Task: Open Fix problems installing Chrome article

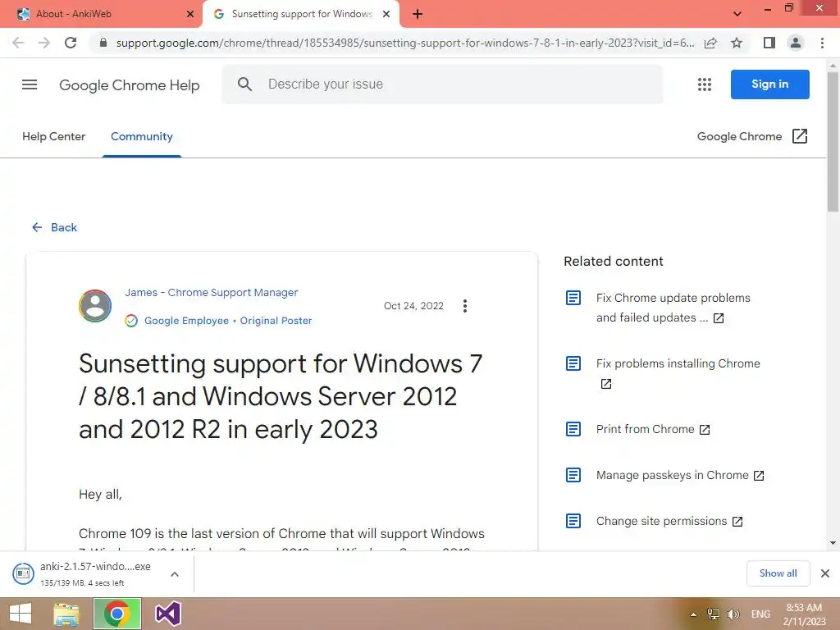Action: point(678,373)
